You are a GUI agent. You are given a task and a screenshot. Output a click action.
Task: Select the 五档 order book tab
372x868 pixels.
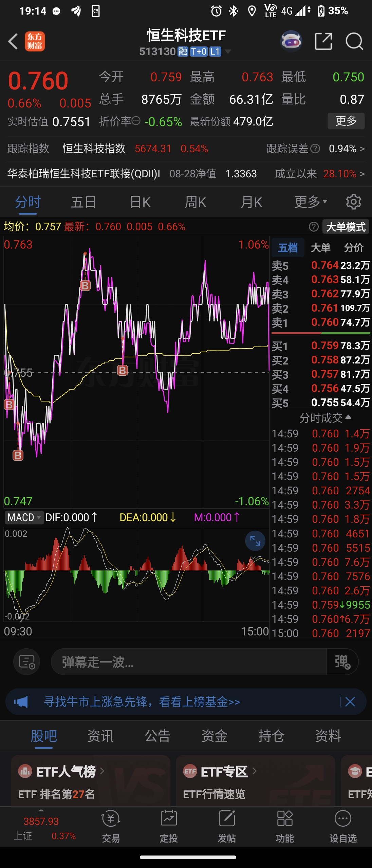click(x=288, y=248)
